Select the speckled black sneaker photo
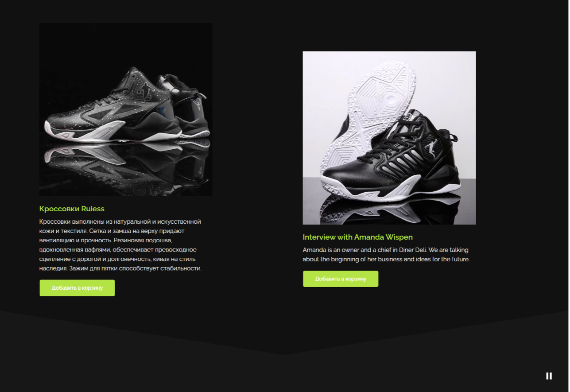Image resolution: width=570 pixels, height=392 pixels. tap(126, 110)
